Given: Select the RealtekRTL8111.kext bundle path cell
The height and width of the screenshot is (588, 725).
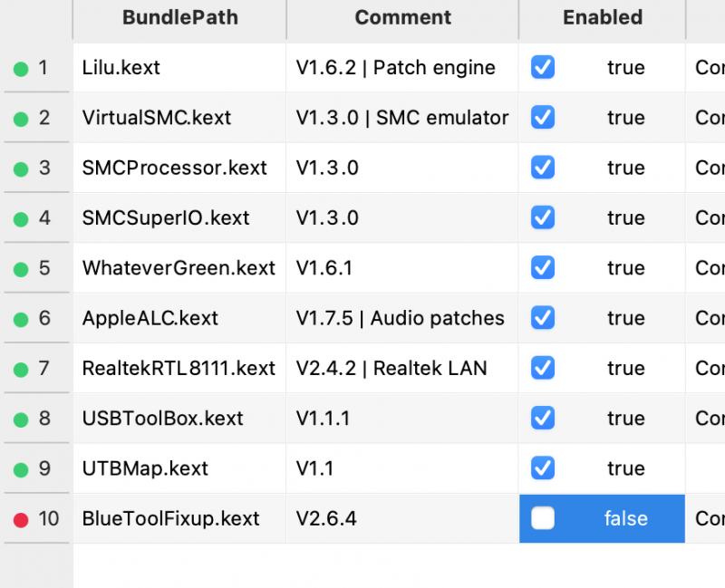Looking at the screenshot, I should 179,368.
